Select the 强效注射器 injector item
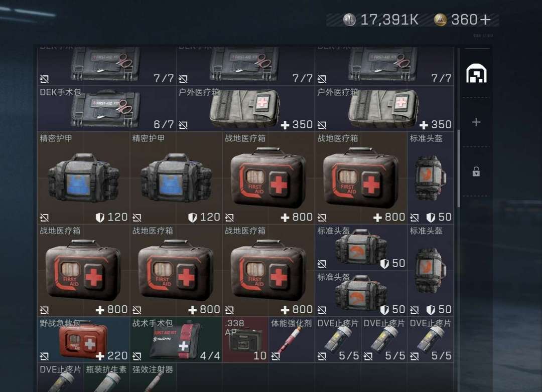 (153, 377)
